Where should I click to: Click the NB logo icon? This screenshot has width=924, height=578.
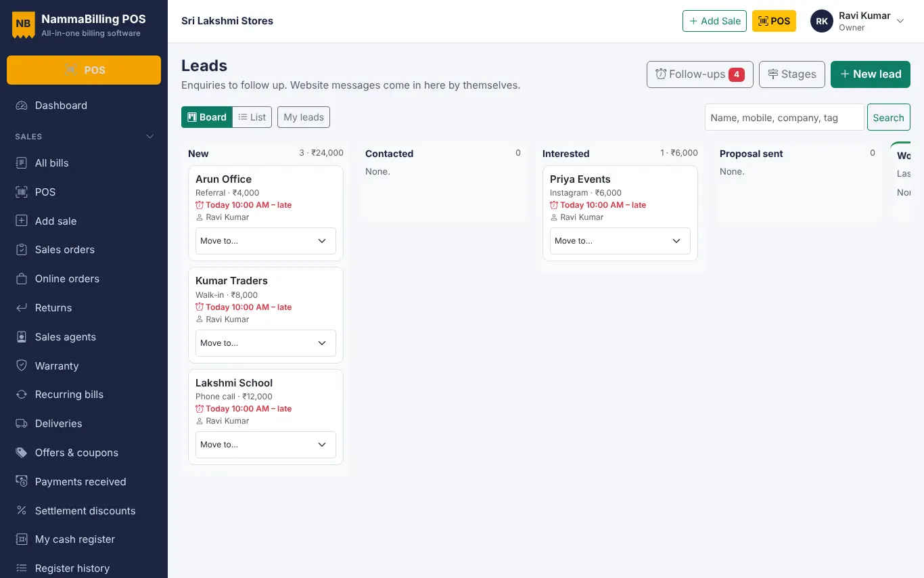point(23,24)
